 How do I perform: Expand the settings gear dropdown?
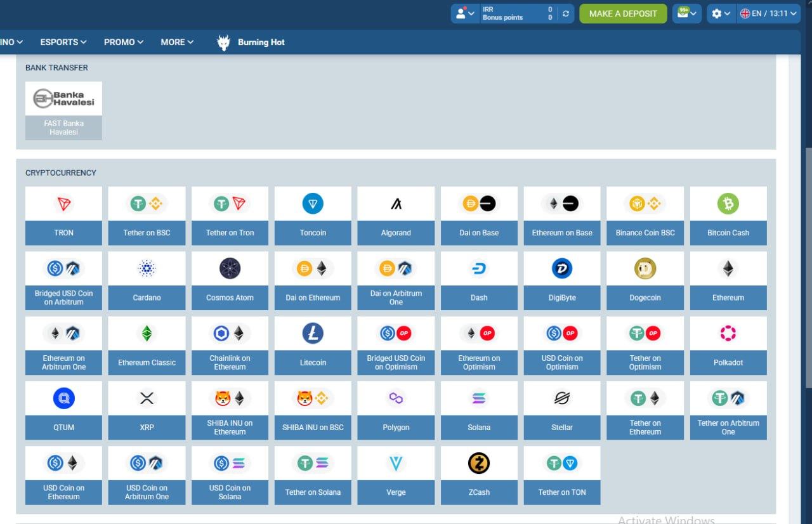pyautogui.click(x=721, y=13)
